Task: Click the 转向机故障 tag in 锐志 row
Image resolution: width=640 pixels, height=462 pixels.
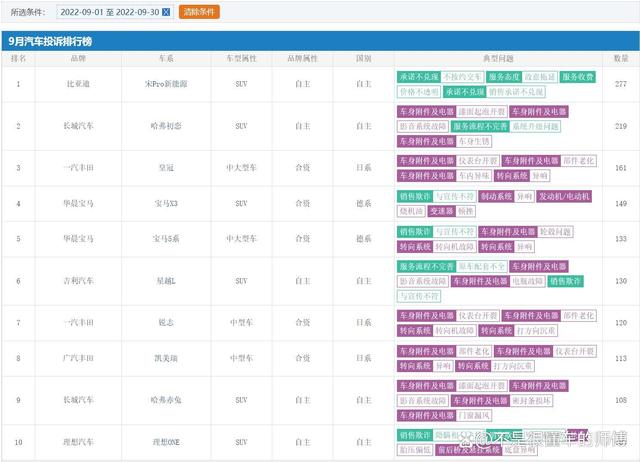Action: click(x=455, y=331)
